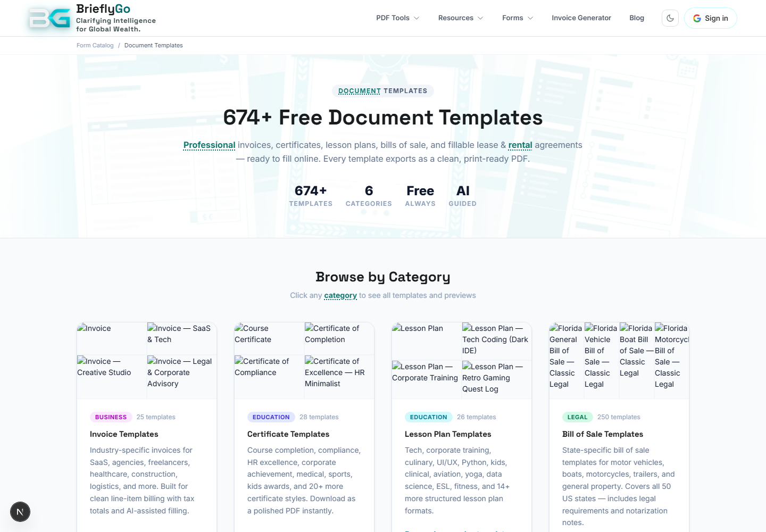Click the LEGAL category tag
This screenshot has height=532, width=766.
click(x=577, y=417)
